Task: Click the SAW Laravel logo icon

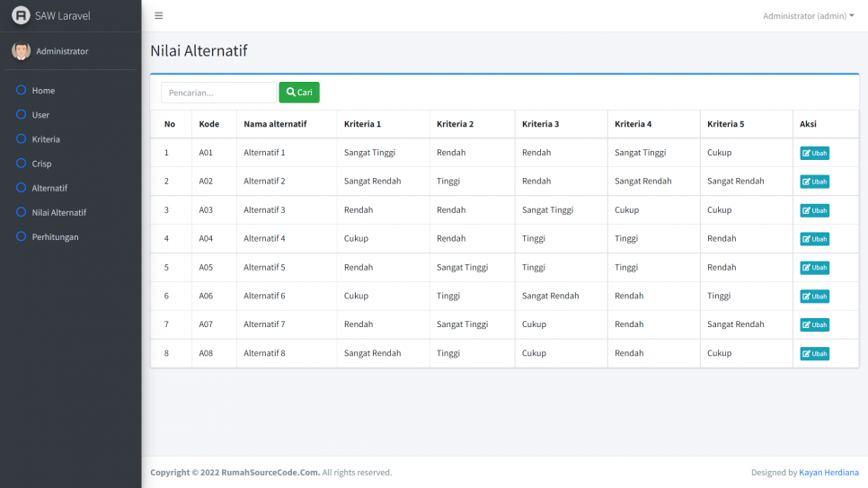Action: click(21, 15)
